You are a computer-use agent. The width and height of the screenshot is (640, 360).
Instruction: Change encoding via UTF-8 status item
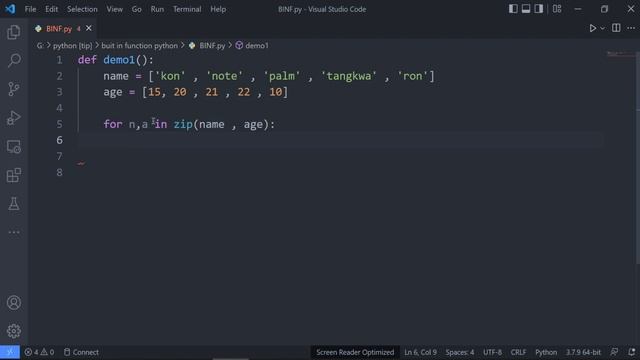pyautogui.click(x=492, y=352)
